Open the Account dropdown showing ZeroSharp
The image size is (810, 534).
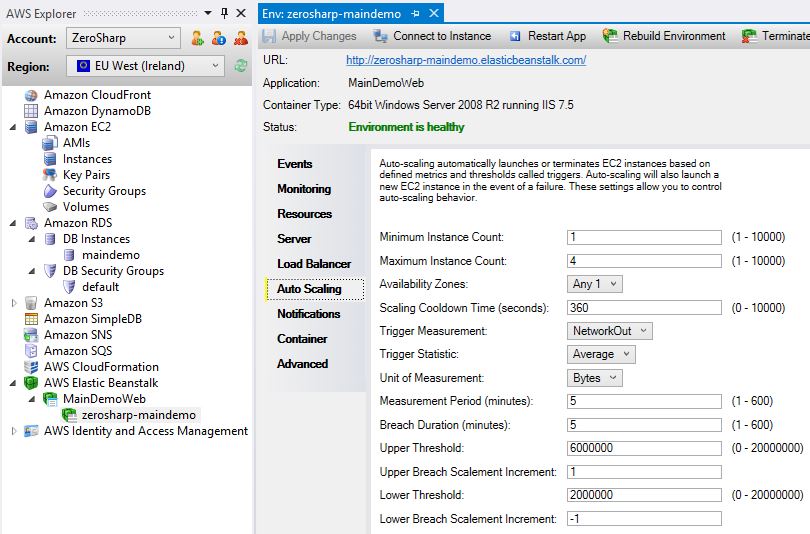pos(123,38)
